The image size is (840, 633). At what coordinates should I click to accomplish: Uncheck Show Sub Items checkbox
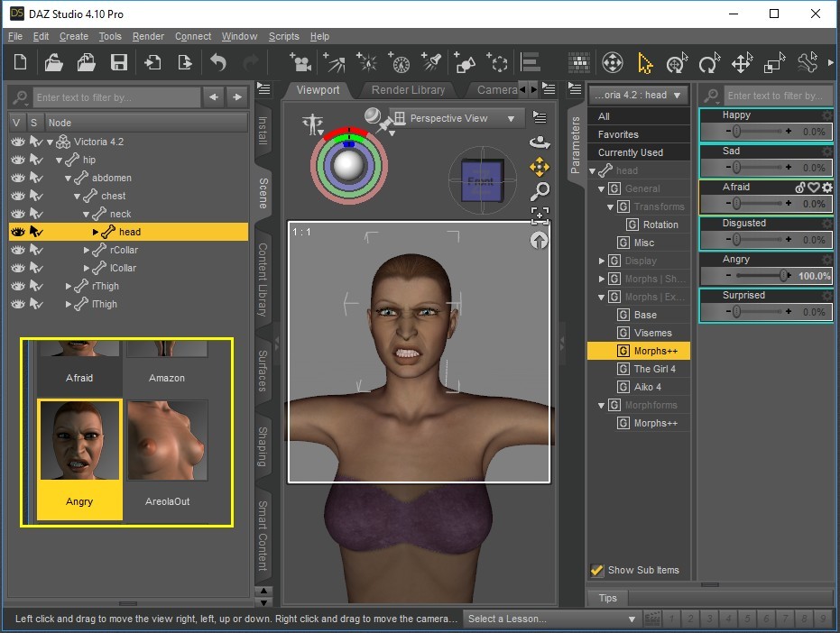pyautogui.click(x=596, y=570)
